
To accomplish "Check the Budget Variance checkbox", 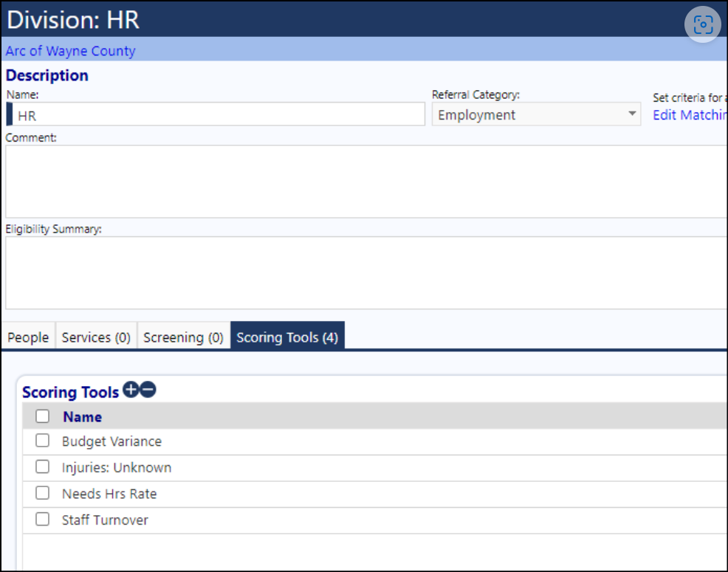I will click(42, 440).
